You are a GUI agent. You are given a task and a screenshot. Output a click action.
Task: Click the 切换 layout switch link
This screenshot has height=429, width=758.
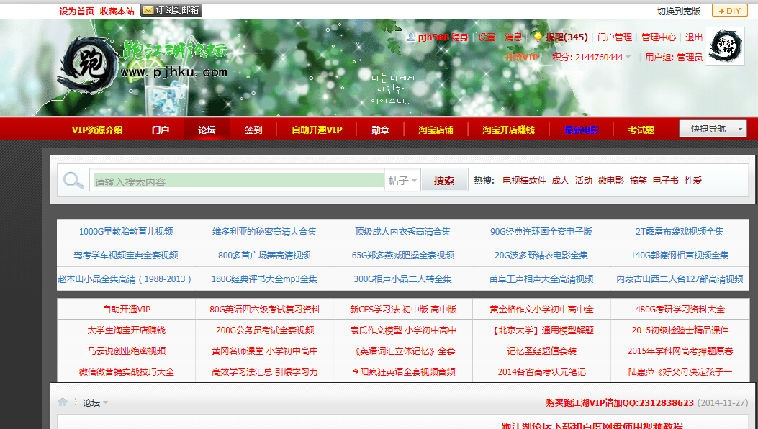point(678,11)
